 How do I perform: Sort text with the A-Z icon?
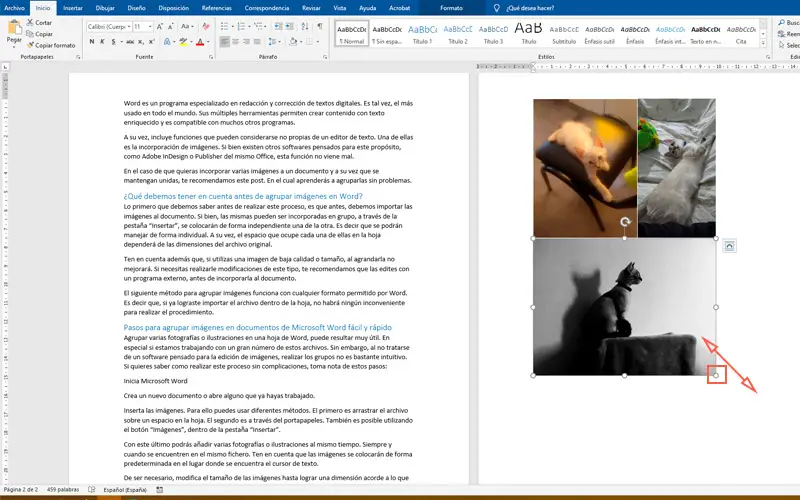pyautogui.click(x=305, y=26)
